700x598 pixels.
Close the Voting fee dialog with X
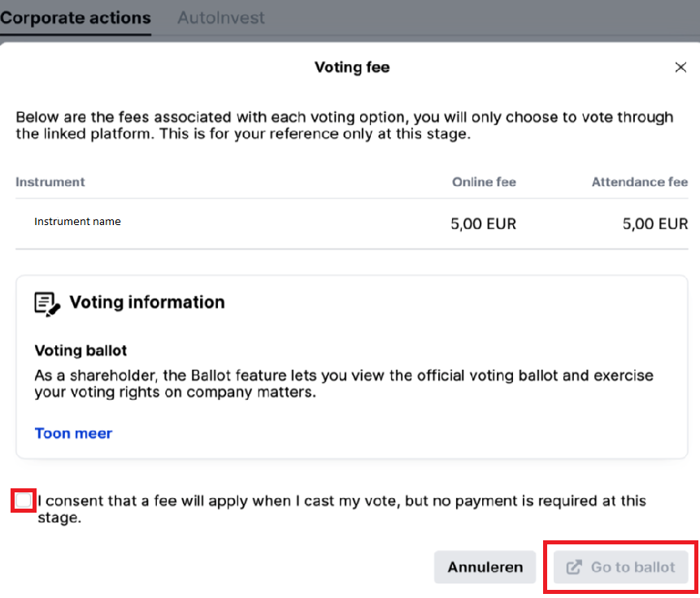point(680,67)
